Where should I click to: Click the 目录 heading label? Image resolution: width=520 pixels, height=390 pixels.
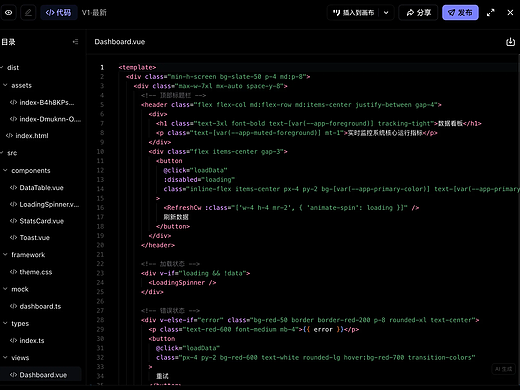pyautogui.click(x=8, y=42)
